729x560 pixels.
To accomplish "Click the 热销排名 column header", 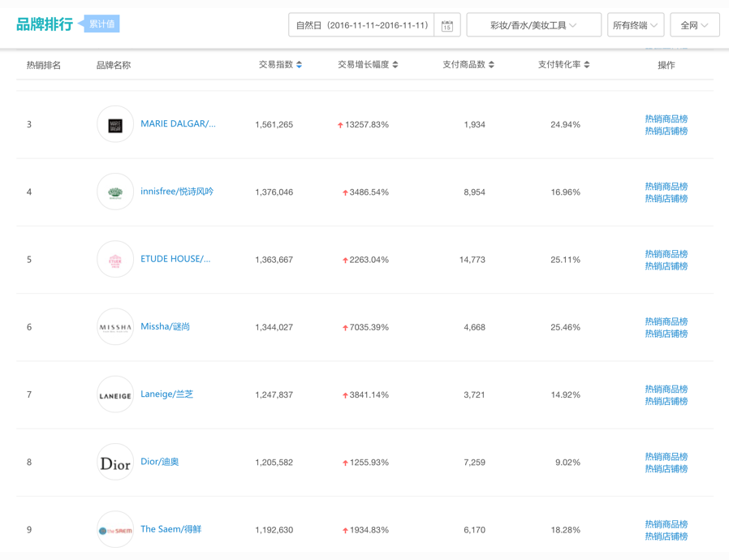I will click(44, 65).
